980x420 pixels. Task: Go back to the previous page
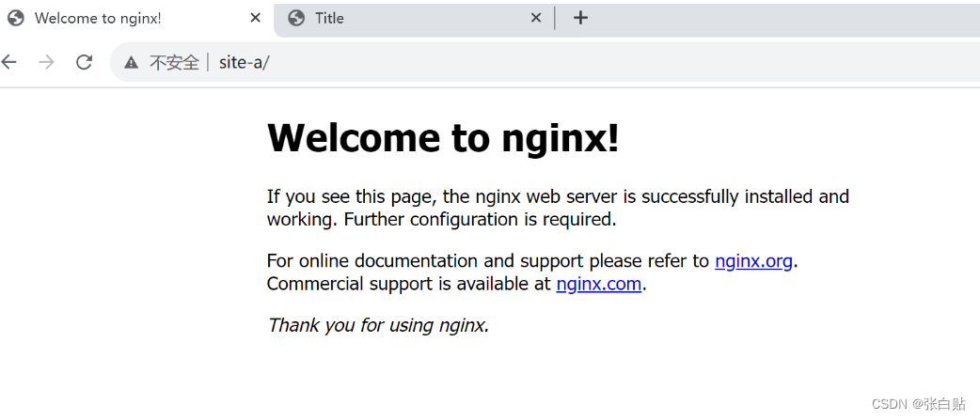[x=8, y=62]
